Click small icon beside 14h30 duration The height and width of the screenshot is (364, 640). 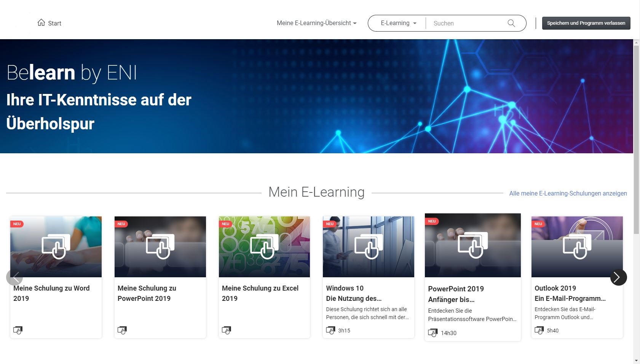(x=433, y=333)
